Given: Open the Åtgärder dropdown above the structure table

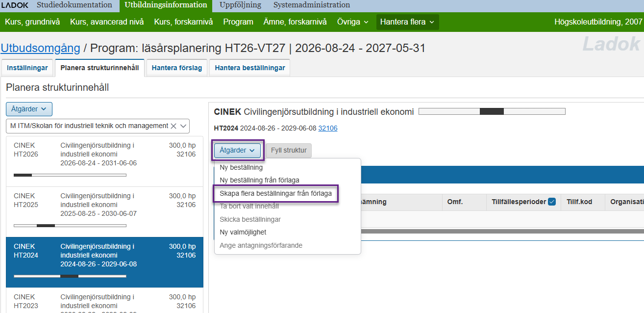Looking at the screenshot, I should tap(237, 150).
